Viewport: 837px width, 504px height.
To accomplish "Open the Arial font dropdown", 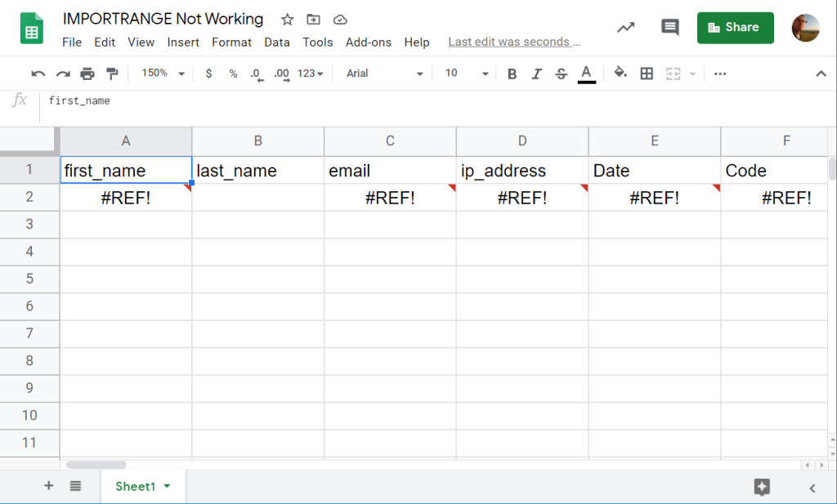I will pyautogui.click(x=383, y=73).
